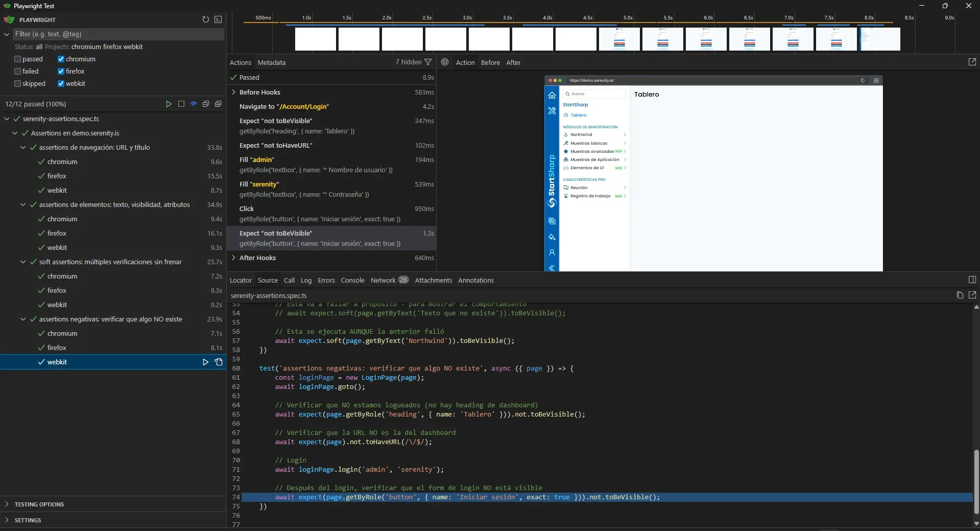Switch to the Network tab

(x=383, y=280)
